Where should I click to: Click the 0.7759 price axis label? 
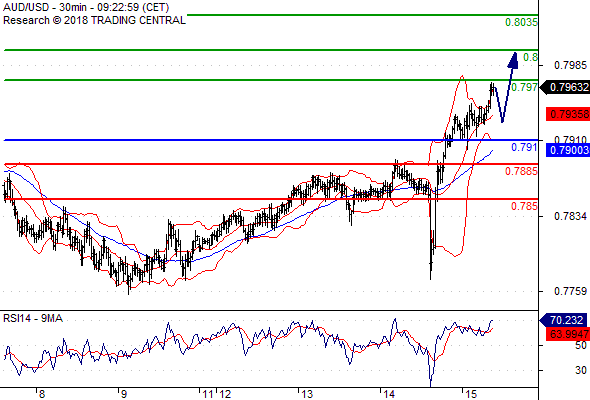point(570,291)
